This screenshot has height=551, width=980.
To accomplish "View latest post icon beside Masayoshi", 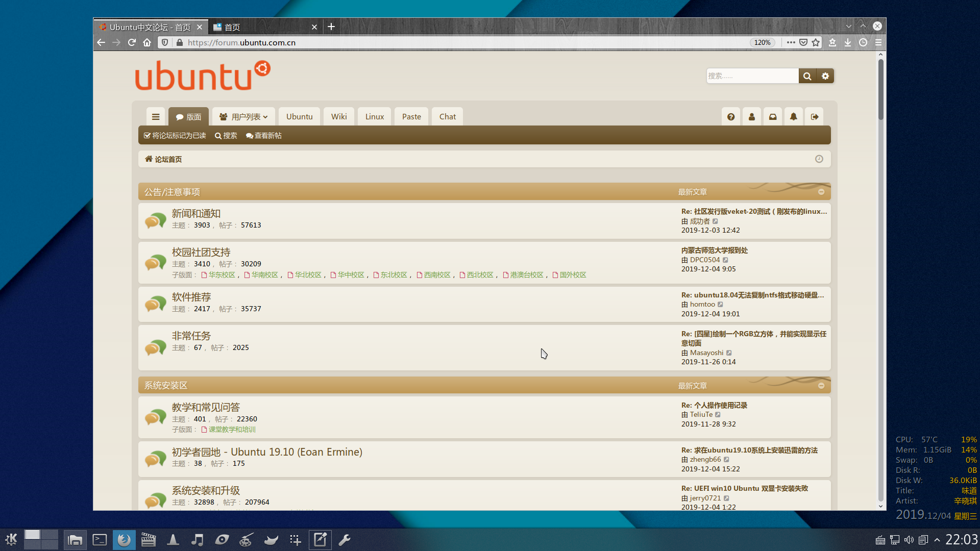I will 729,353.
